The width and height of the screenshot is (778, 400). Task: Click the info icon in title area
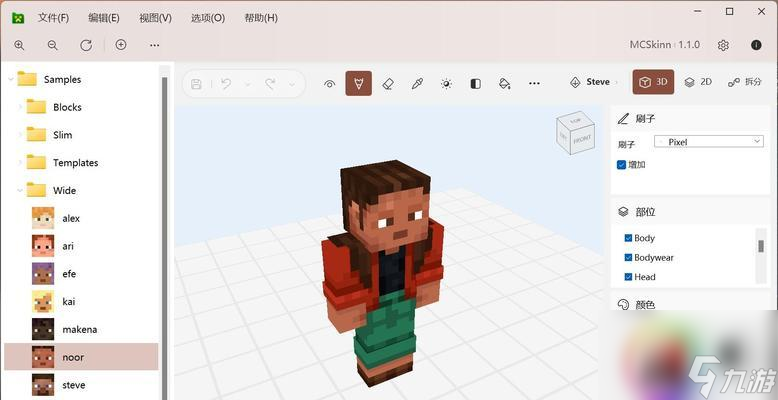click(x=756, y=45)
